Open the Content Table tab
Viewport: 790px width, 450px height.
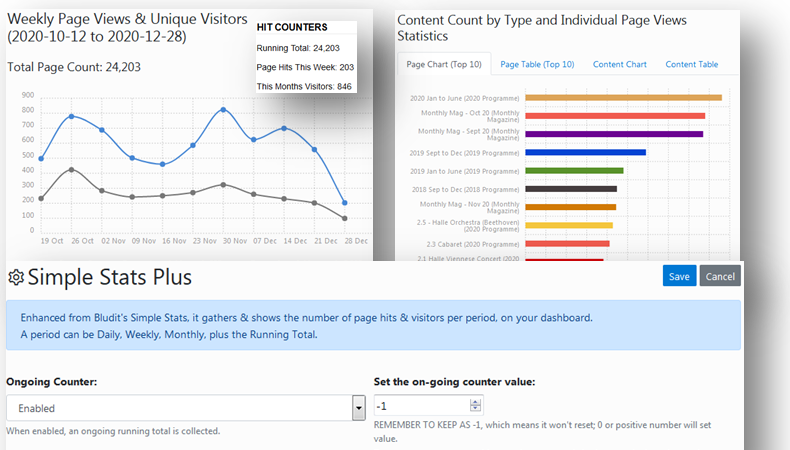(691, 65)
